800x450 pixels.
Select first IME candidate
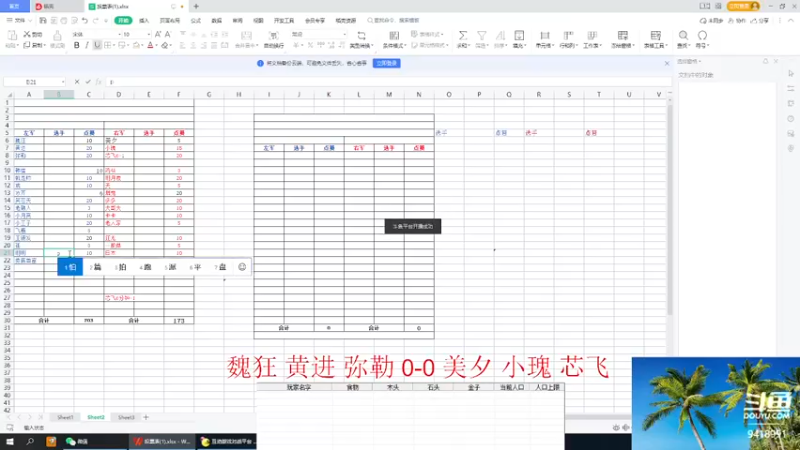point(70,267)
